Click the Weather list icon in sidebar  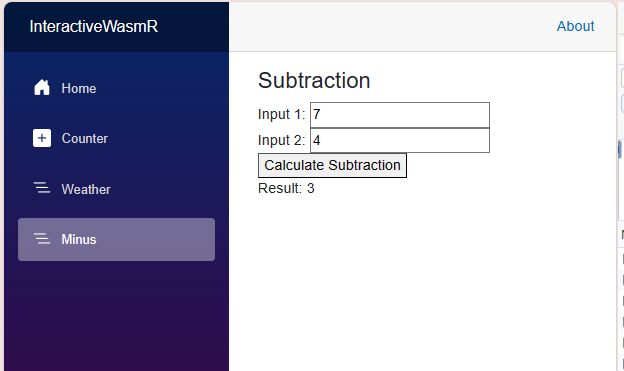click(42, 188)
